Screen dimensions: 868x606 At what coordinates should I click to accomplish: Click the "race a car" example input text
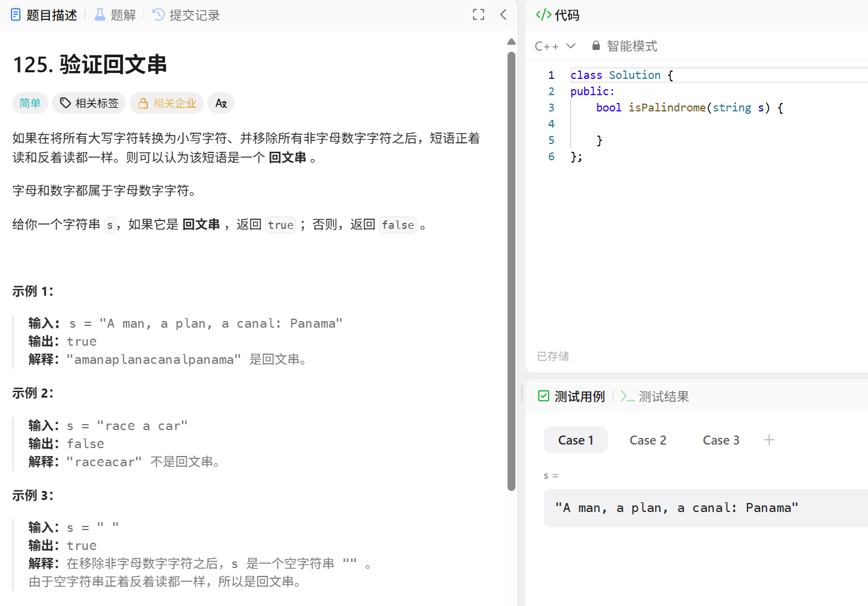[x=142, y=426]
